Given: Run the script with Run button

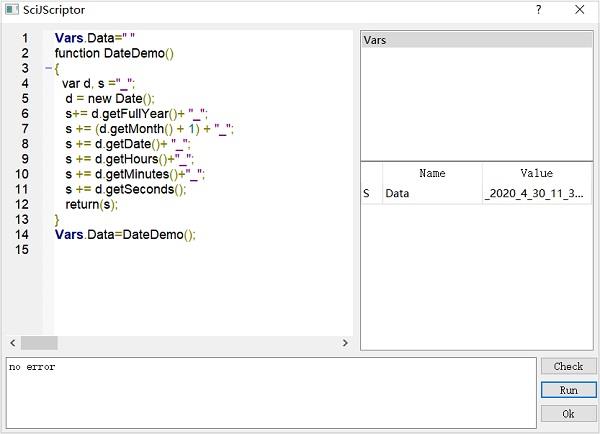Looking at the screenshot, I should click(568, 390).
